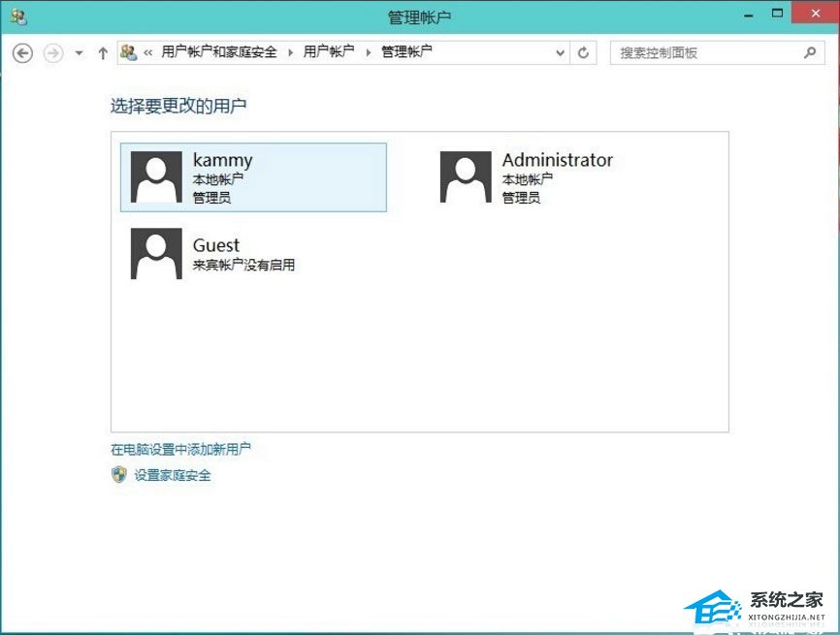
Task: Refresh the control panel page
Action: coord(583,52)
